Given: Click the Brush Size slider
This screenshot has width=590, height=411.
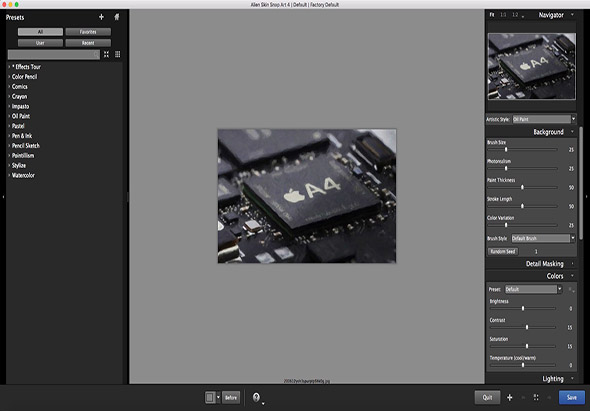Looking at the screenshot, I should [522, 149].
